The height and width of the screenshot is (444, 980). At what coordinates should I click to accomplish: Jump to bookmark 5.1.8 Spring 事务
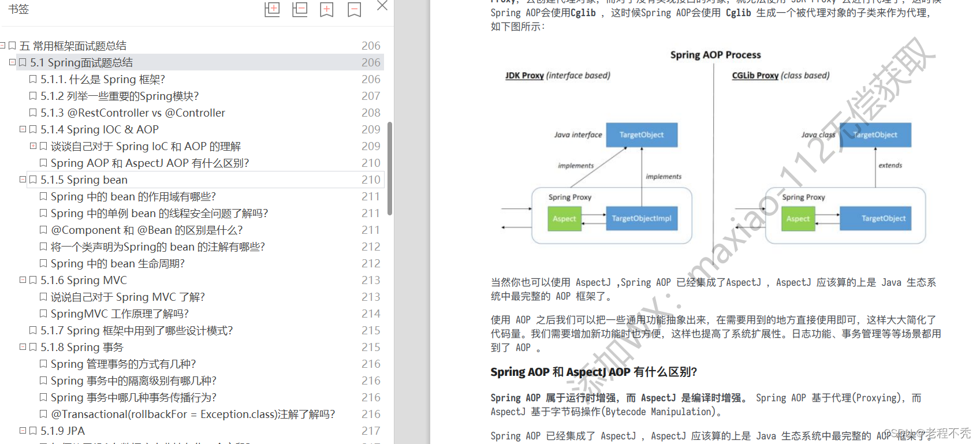point(82,347)
